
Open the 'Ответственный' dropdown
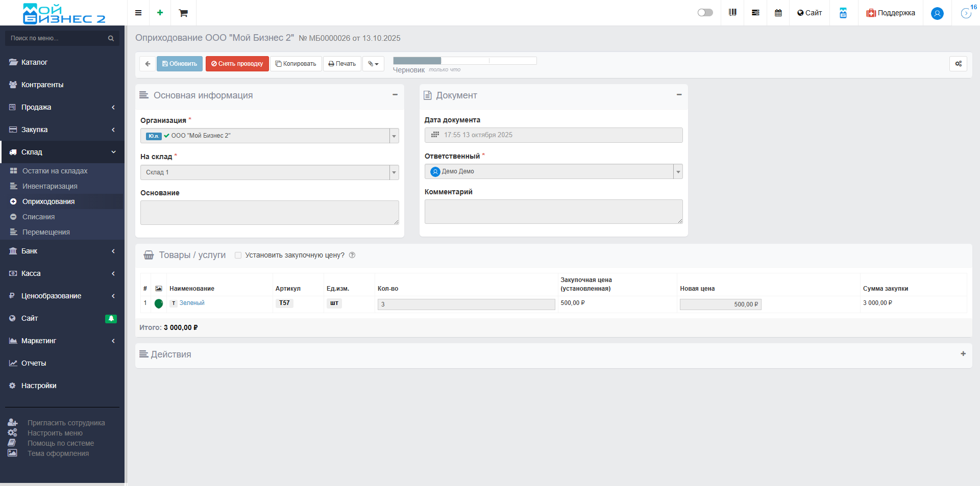(678, 172)
